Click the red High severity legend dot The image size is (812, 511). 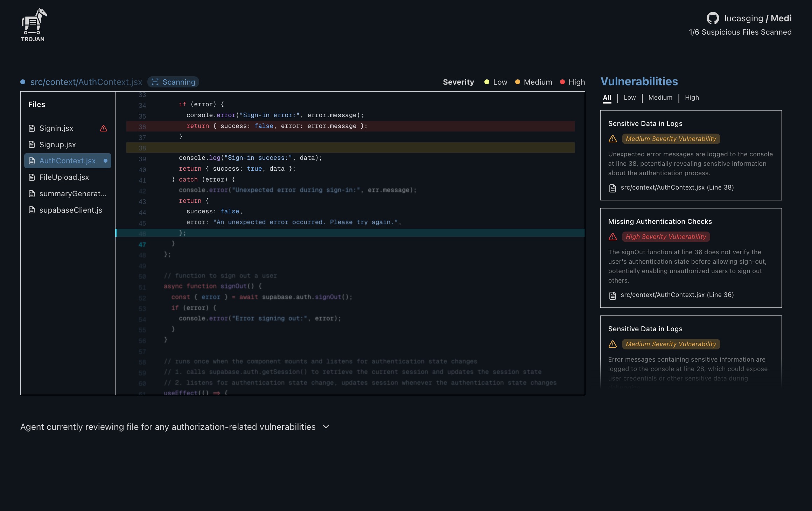562,82
